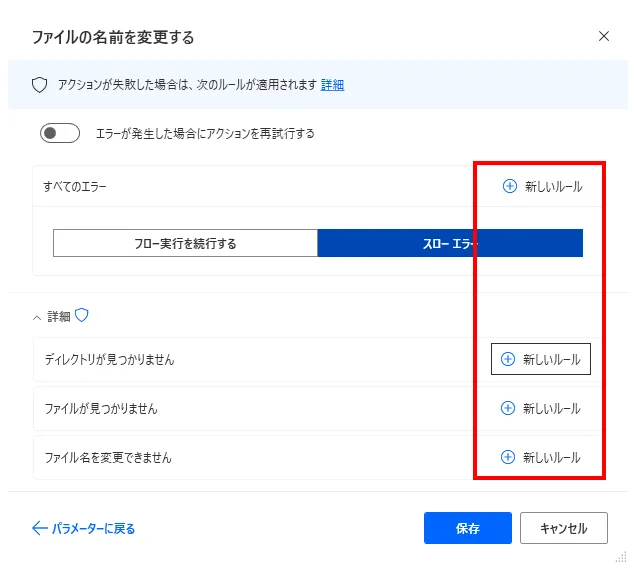Select フロー実行を続行する option

pyautogui.click(x=185, y=243)
